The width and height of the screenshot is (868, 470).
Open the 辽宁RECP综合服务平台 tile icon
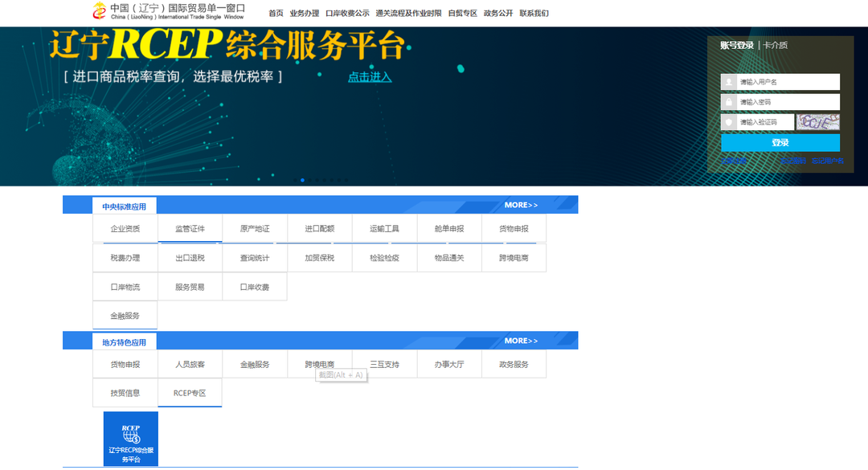(x=131, y=439)
